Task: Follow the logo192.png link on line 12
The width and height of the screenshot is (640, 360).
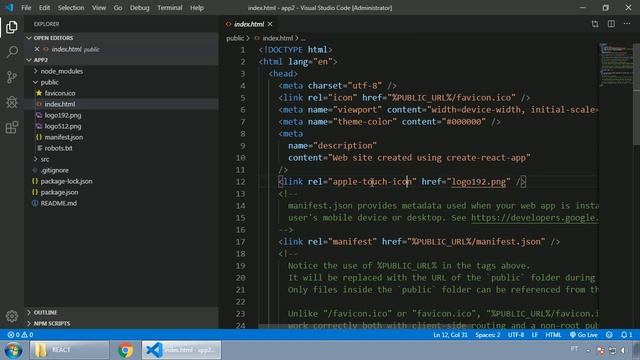Action: click(478, 182)
